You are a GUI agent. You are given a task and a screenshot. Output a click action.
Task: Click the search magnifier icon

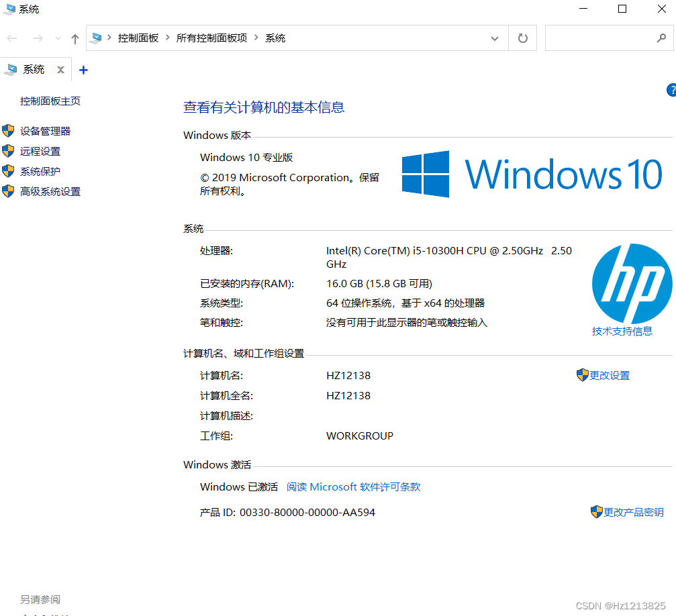click(x=661, y=38)
